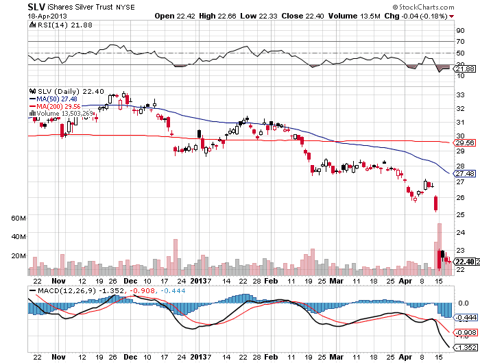Click the blue -0.444 histogram value in the MACD legend

[x=173, y=291]
